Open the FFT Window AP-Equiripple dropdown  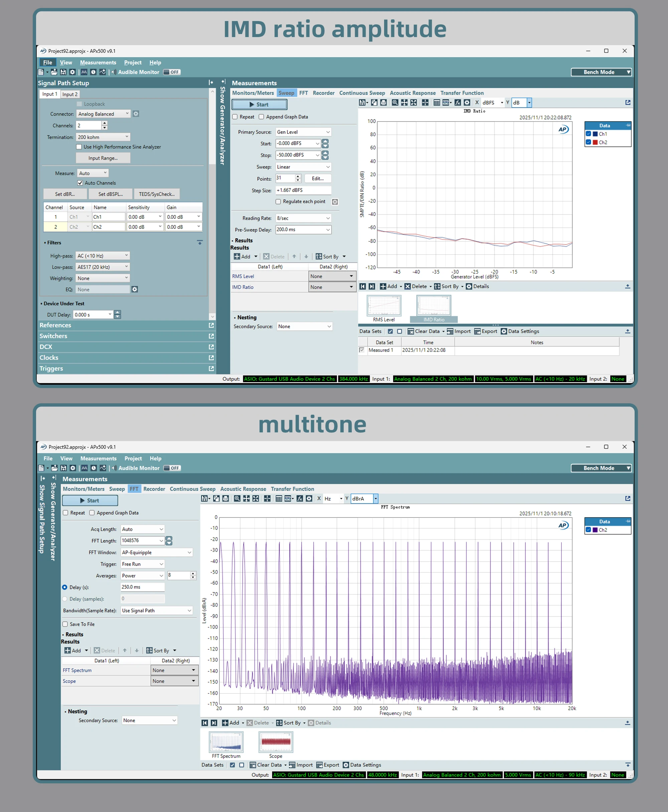(156, 552)
